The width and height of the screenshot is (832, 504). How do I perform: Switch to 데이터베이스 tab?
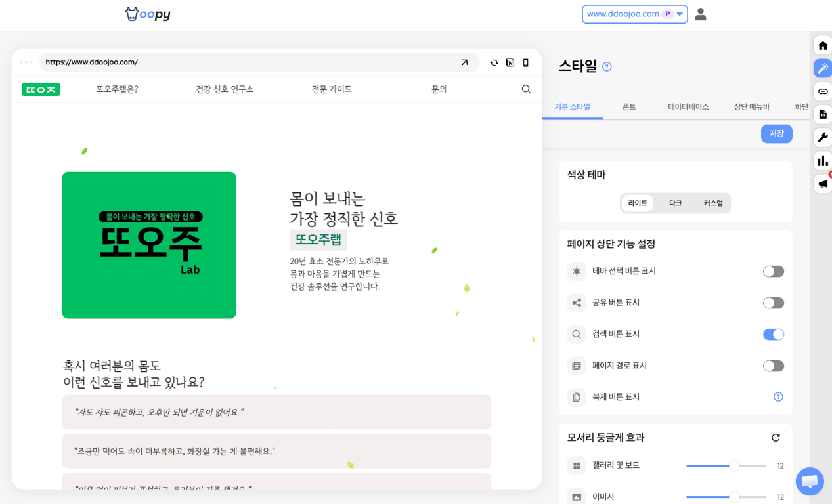[688, 107]
